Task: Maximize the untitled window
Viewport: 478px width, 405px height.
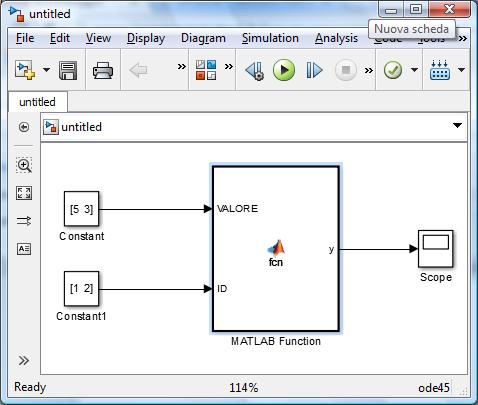Action: 416,9
